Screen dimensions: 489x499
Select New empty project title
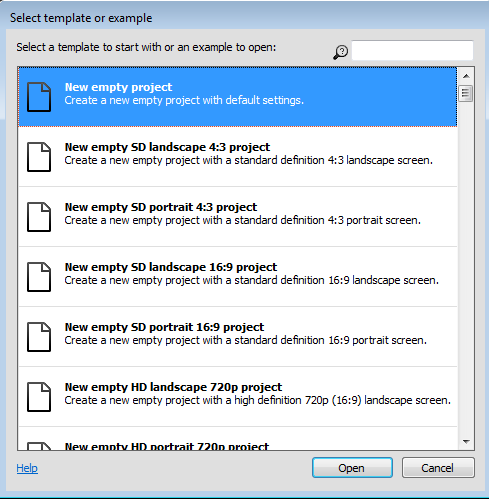(x=118, y=87)
